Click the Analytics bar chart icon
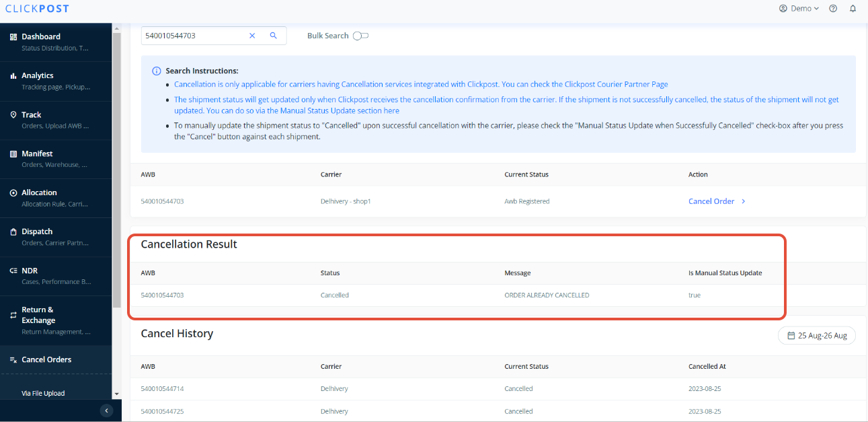This screenshot has height=422, width=868. pos(13,76)
